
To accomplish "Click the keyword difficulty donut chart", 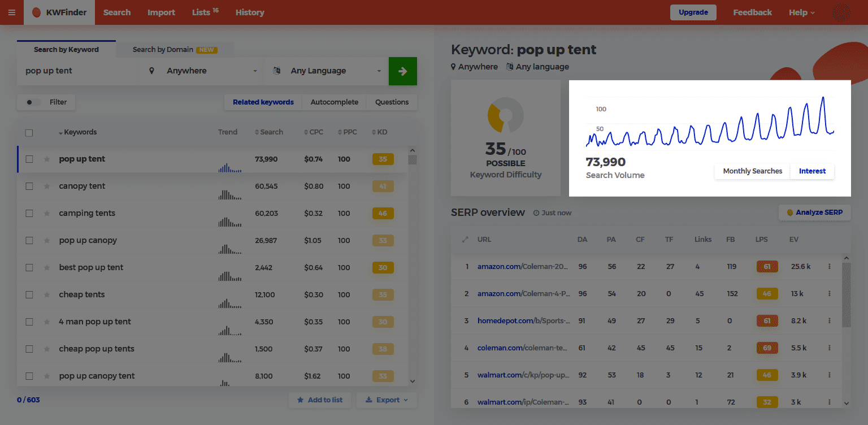I will (506, 115).
